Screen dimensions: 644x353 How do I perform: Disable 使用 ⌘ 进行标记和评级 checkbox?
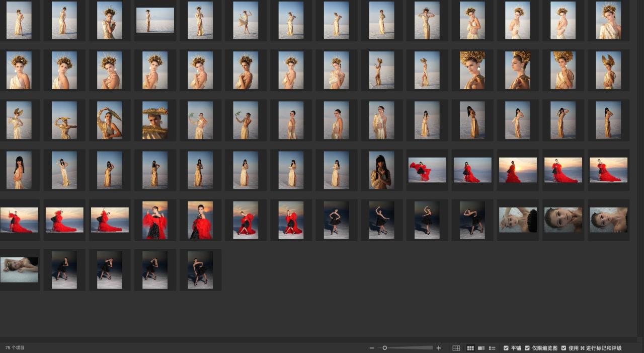563,348
